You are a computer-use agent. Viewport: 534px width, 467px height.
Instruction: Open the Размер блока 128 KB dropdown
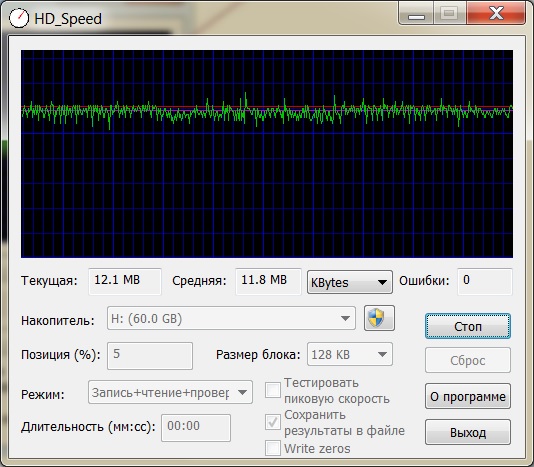point(350,354)
